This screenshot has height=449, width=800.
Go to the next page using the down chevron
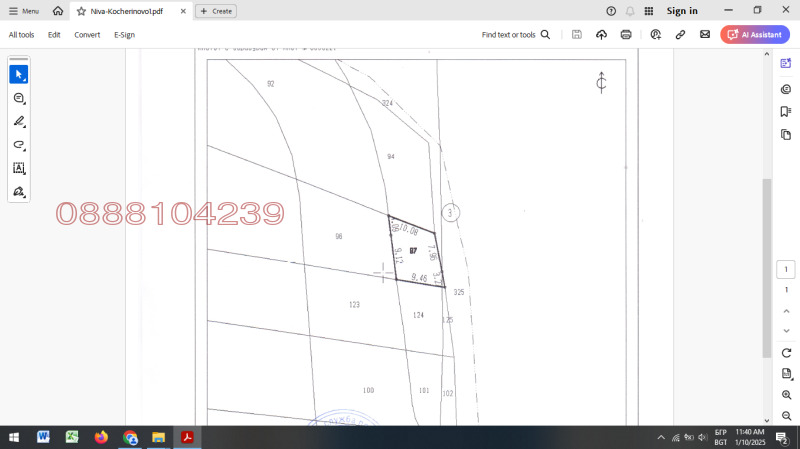786,331
